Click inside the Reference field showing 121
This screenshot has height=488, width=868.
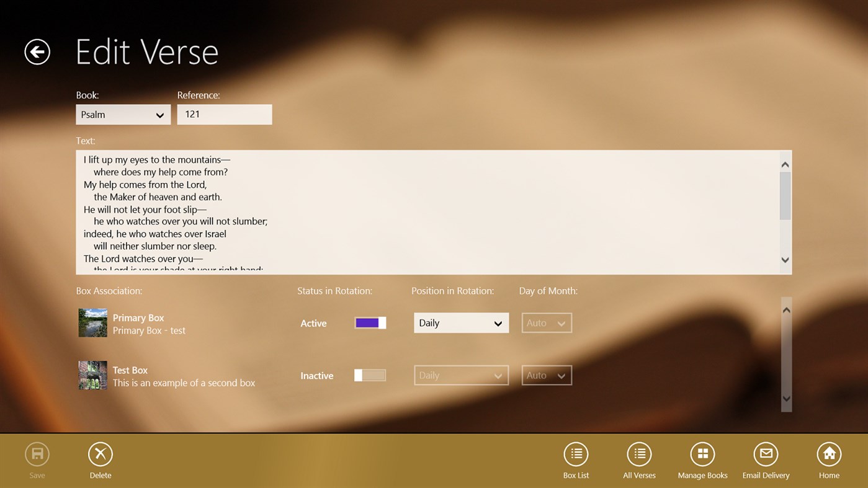pyautogui.click(x=225, y=114)
